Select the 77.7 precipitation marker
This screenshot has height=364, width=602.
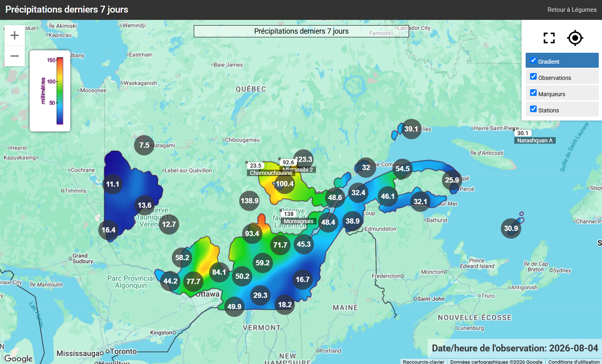193,282
